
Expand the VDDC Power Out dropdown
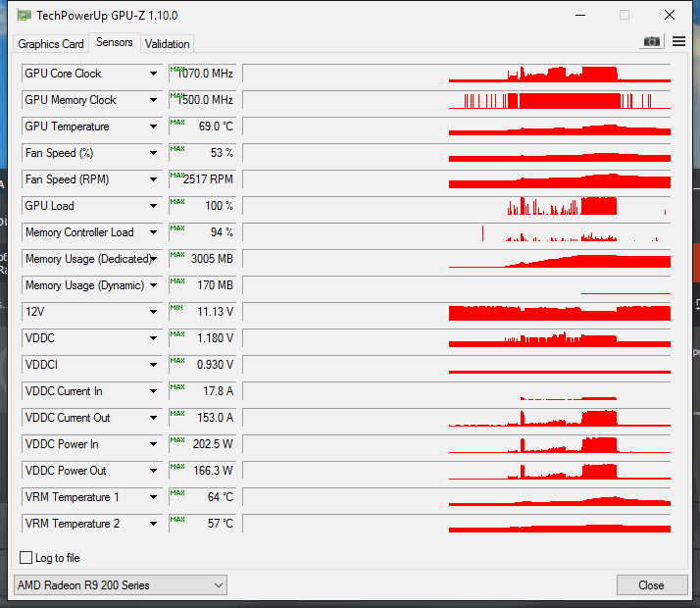(x=153, y=471)
